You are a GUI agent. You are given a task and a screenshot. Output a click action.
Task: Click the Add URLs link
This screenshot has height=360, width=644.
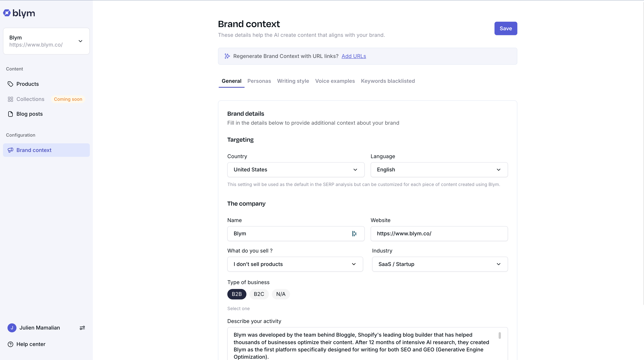pyautogui.click(x=353, y=56)
